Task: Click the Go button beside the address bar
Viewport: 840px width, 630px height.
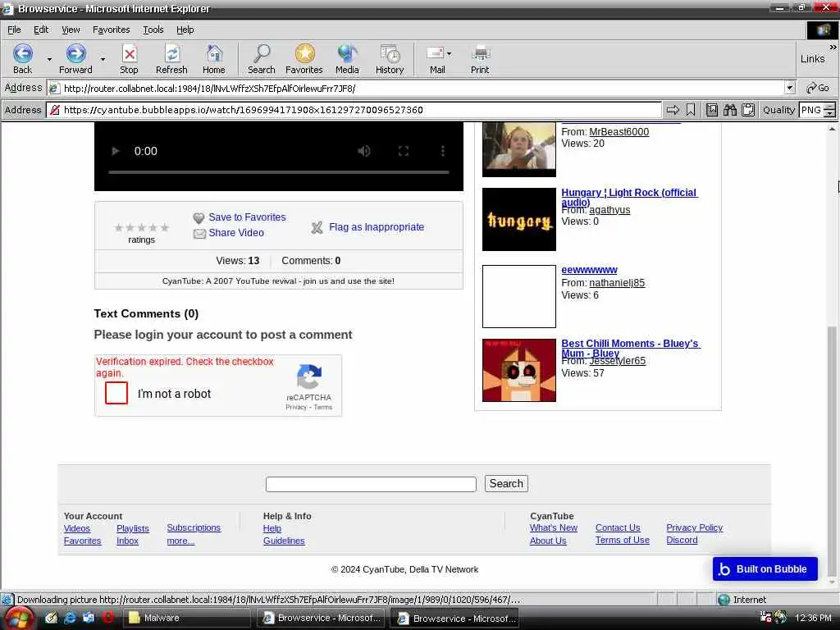Action: pos(818,88)
